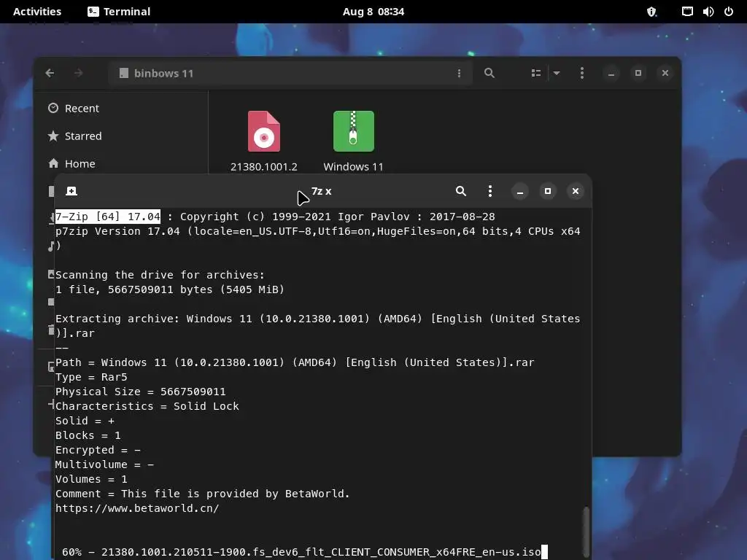Screen dimensions: 747x560
Task: Click the 'Scanning the drive for archives:' line
Action: coord(160,275)
